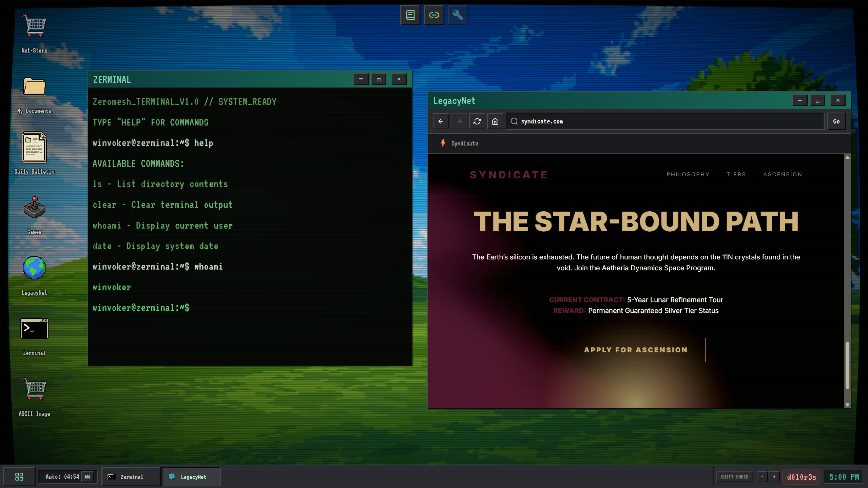The width and height of the screenshot is (868, 488).
Task: Click the chain link icon at top center
Action: (x=434, y=15)
